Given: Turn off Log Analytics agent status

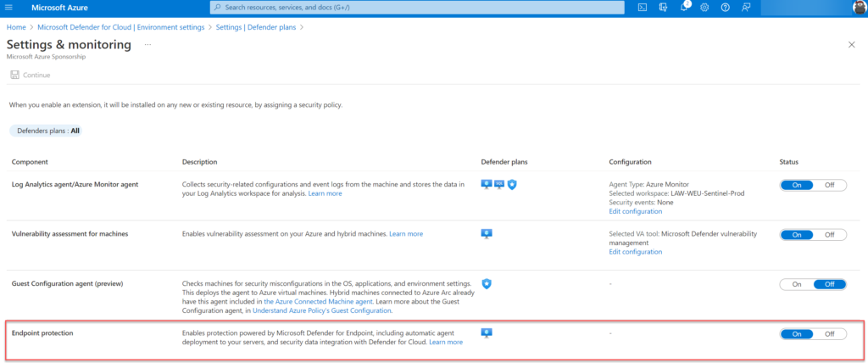Looking at the screenshot, I should [x=829, y=185].
